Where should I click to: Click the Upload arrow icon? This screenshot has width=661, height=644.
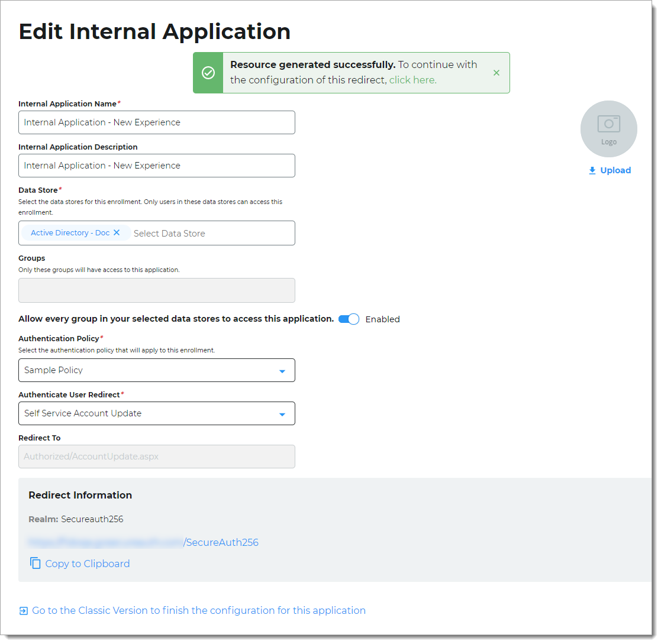[591, 170]
